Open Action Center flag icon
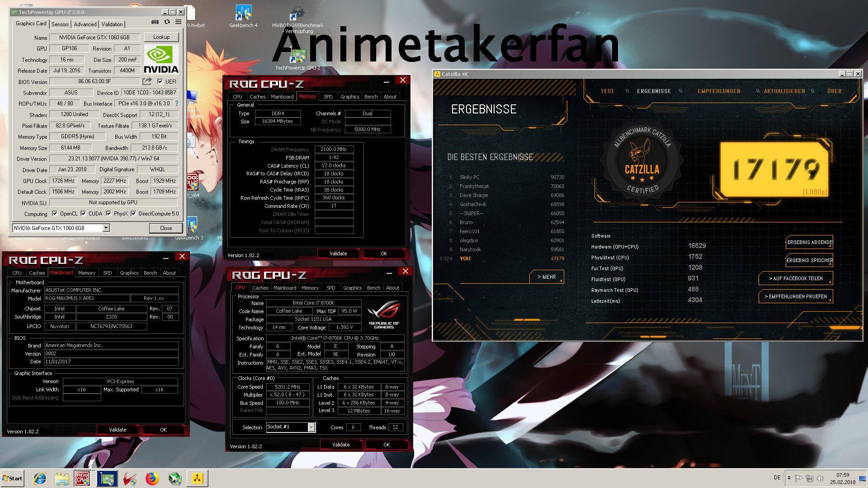This screenshot has width=868, height=488. [798, 478]
